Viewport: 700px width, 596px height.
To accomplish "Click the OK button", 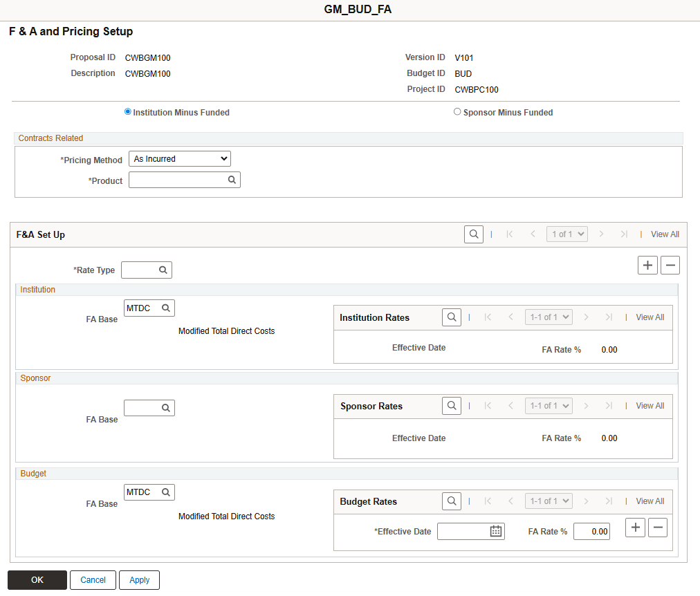I will click(x=37, y=579).
